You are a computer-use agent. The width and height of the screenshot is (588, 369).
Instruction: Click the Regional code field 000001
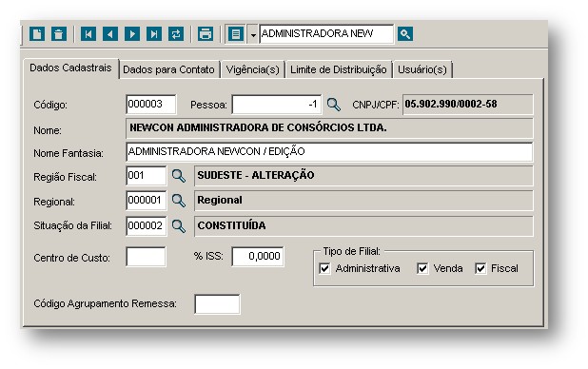147,201
